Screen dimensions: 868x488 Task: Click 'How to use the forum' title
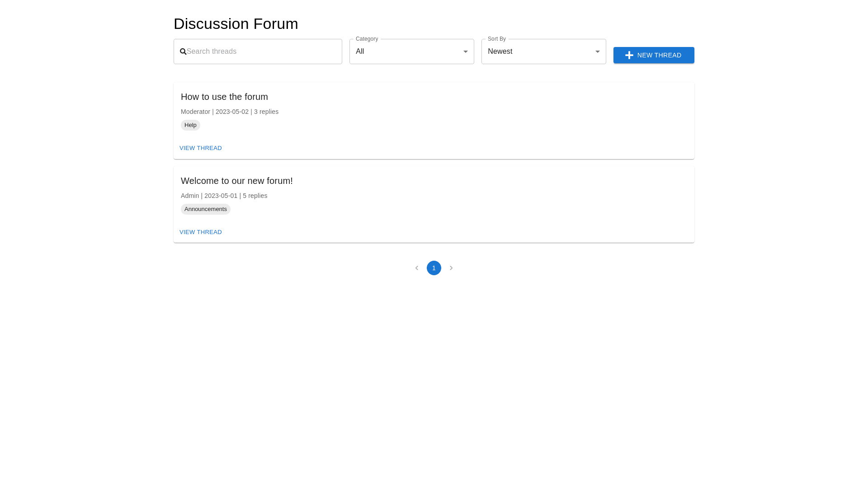coord(224,97)
